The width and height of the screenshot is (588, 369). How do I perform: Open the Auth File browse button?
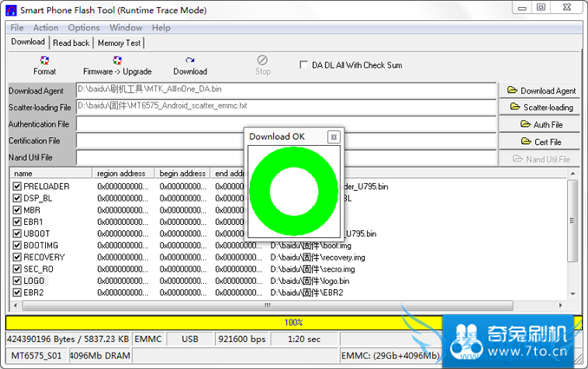tap(541, 124)
